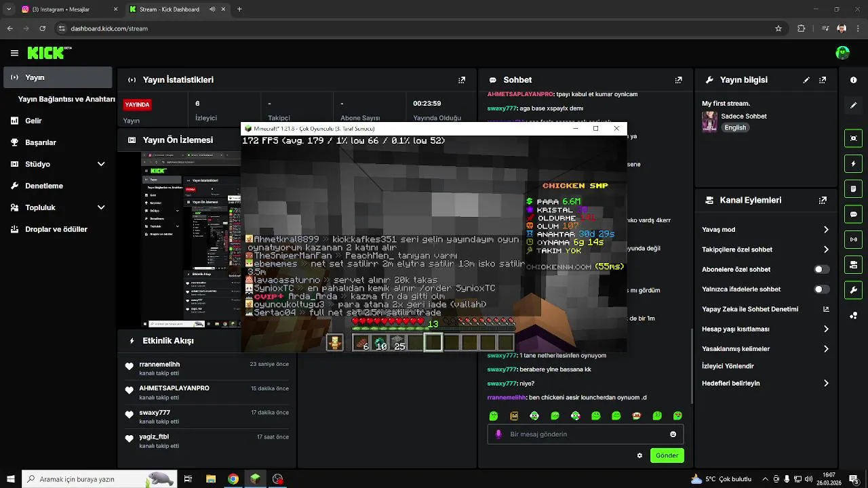The image size is (868, 488).
Task: Toggle the channel actions icon in right rail
Action: (853, 264)
